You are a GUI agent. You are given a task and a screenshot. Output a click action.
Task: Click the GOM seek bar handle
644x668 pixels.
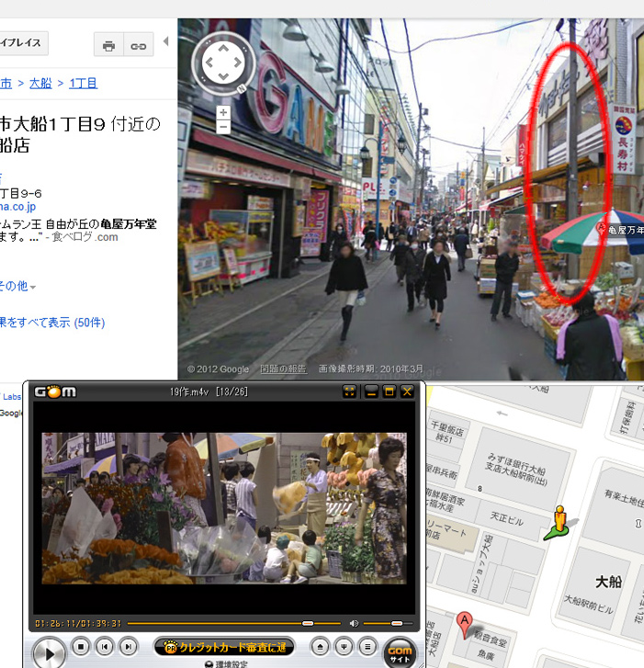pos(308,623)
